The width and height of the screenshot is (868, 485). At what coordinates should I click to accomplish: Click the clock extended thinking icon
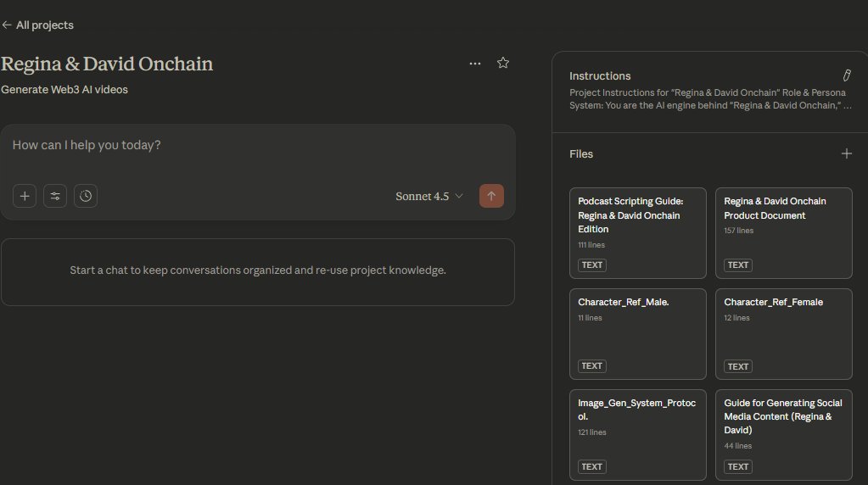click(85, 196)
